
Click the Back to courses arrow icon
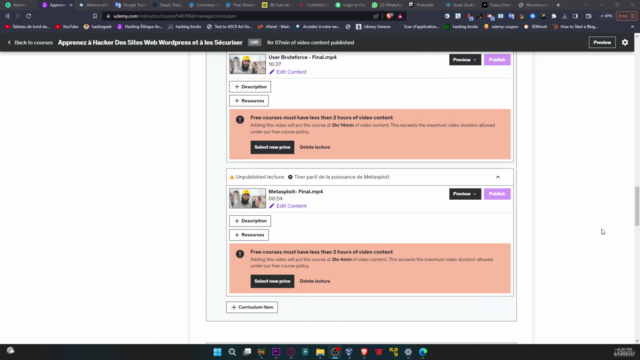pos(9,42)
